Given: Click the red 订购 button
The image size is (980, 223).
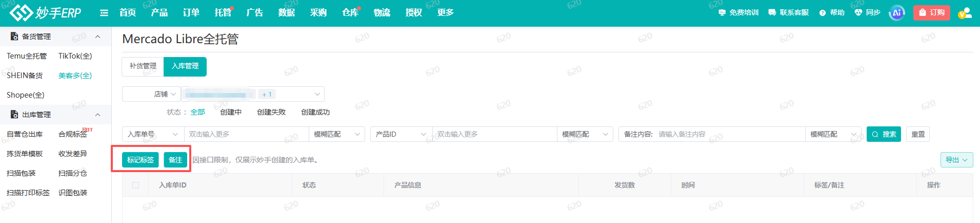Looking at the screenshot, I should 932,13.
